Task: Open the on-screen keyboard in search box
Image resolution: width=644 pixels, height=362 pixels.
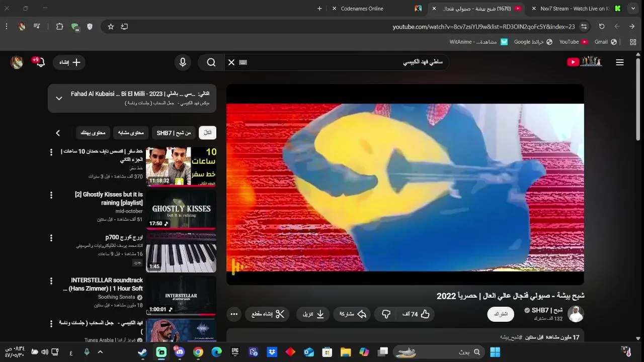Action: click(x=243, y=62)
